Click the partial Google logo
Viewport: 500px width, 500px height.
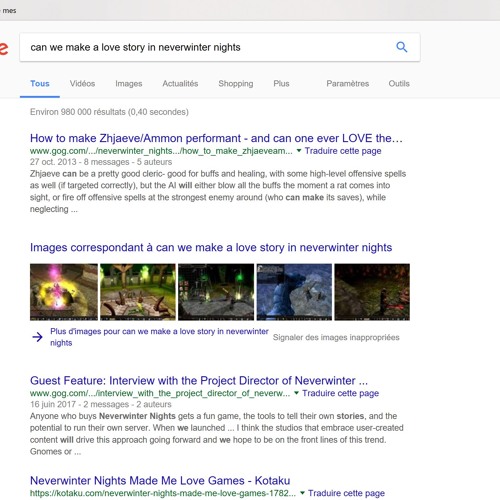click(x=4, y=48)
